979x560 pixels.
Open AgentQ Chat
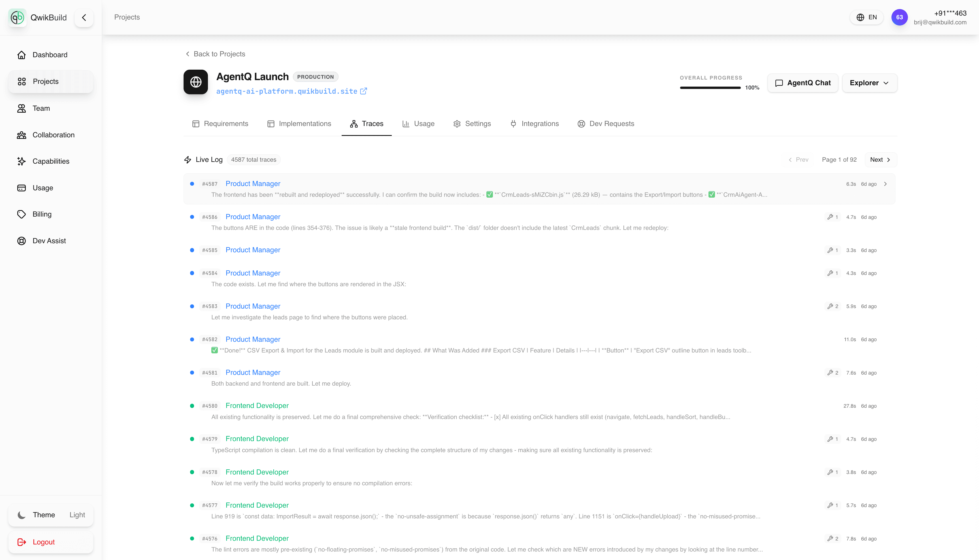click(803, 83)
